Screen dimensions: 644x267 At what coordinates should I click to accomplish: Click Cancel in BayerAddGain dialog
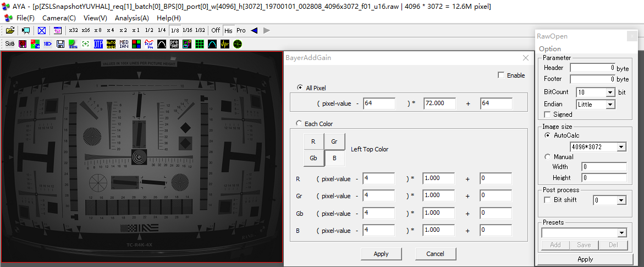436,254
